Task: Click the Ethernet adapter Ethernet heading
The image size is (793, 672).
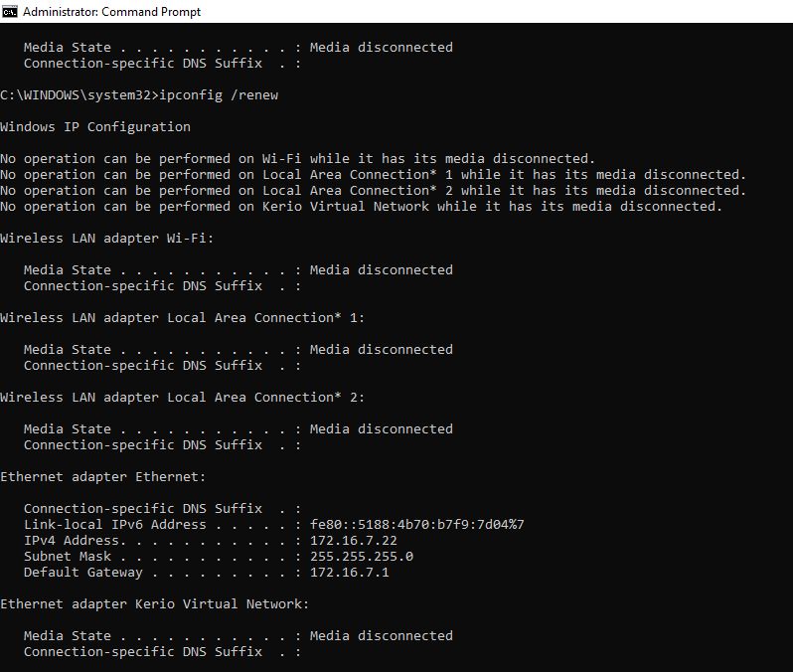Action: pos(102,477)
